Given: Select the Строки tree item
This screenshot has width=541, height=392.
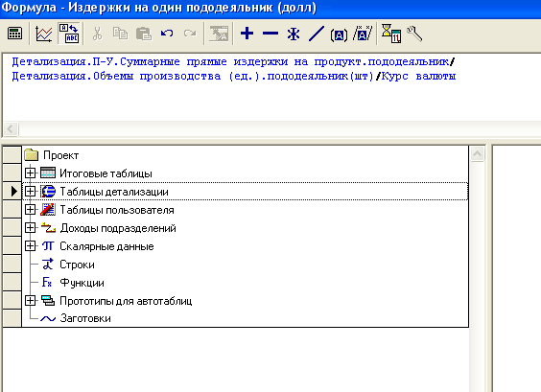Looking at the screenshot, I should (77, 265).
